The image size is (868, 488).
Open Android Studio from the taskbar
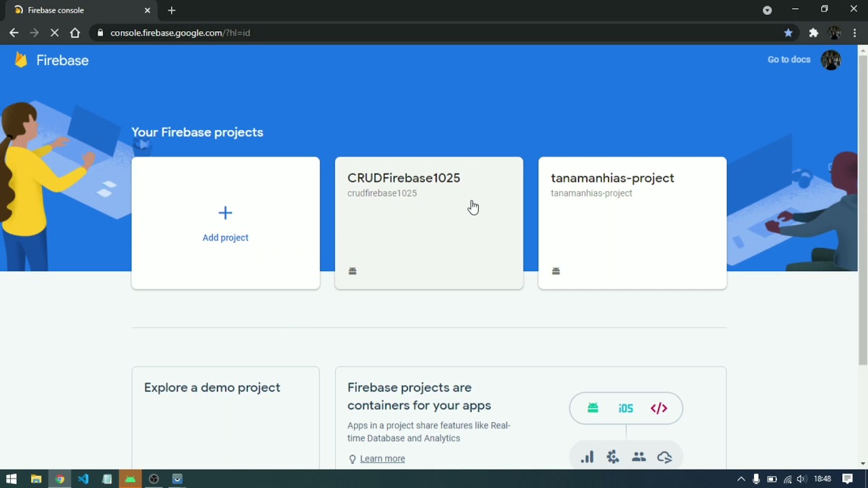130,479
